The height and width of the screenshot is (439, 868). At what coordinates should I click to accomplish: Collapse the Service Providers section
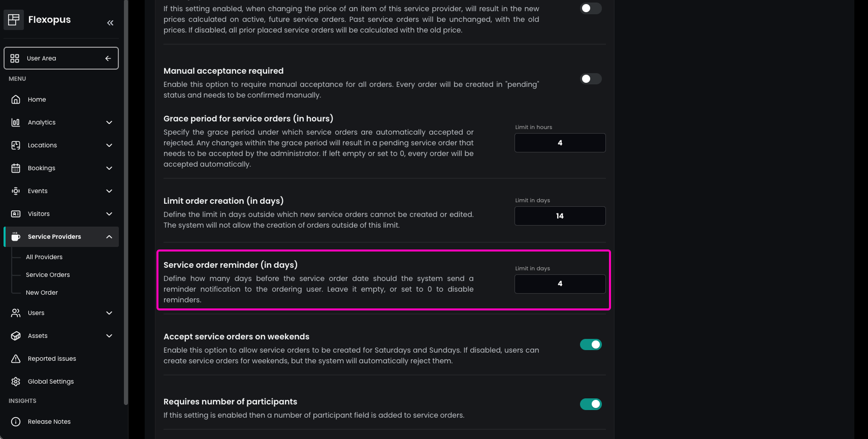pyautogui.click(x=109, y=237)
